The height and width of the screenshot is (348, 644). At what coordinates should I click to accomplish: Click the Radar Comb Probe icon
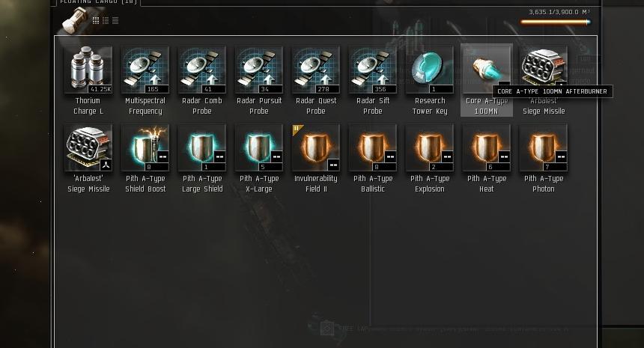point(201,70)
